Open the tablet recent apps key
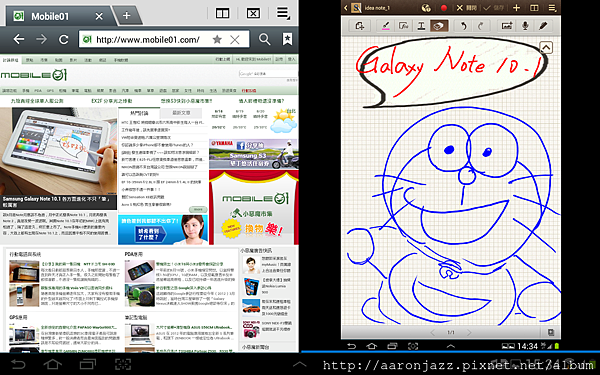This screenshot has height=375, width=600. click(88, 364)
